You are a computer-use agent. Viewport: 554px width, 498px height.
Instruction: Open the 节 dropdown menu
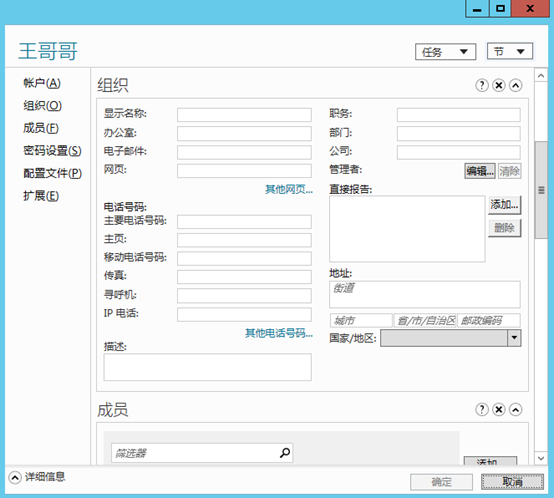coord(509,52)
